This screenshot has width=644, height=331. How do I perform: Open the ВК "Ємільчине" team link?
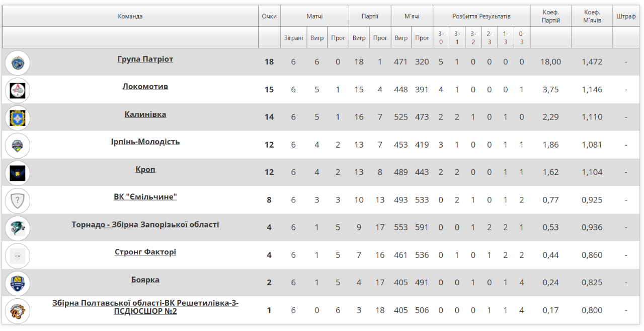(x=145, y=196)
